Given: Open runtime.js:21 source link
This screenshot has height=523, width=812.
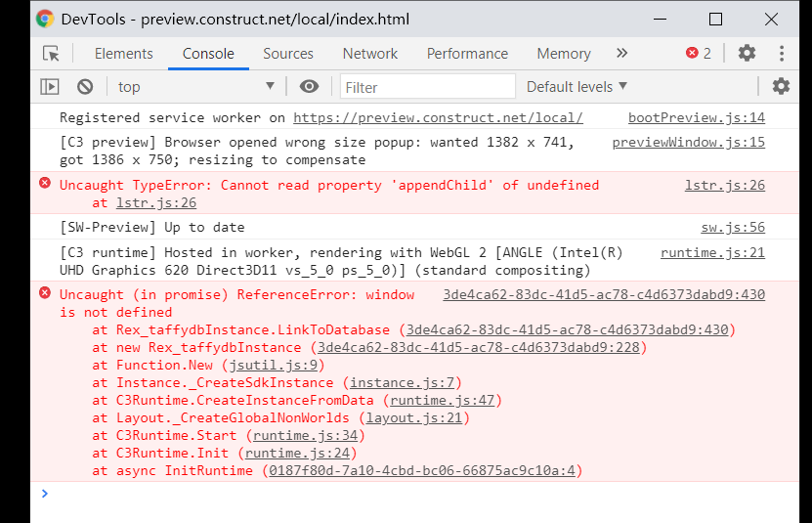Looking at the screenshot, I should coord(712,252).
